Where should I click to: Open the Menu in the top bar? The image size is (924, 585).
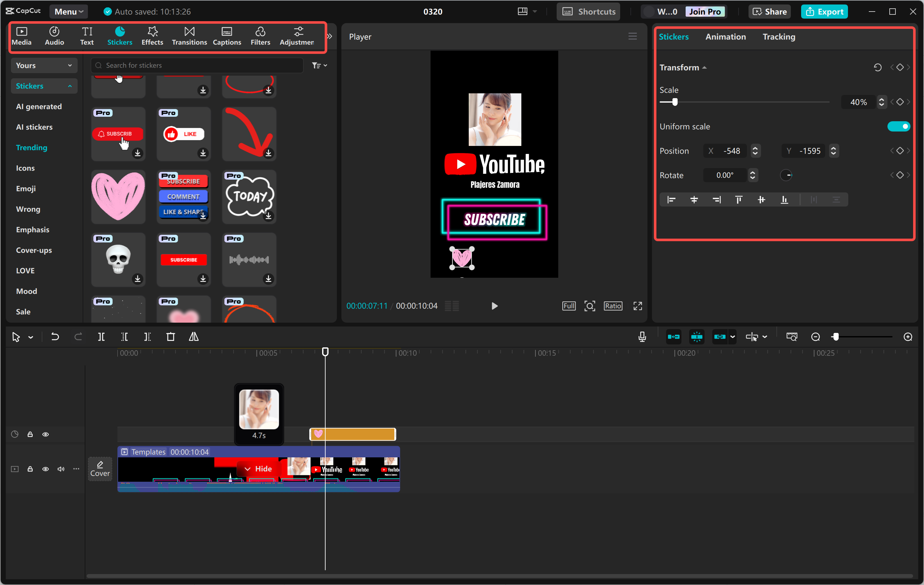pyautogui.click(x=68, y=11)
